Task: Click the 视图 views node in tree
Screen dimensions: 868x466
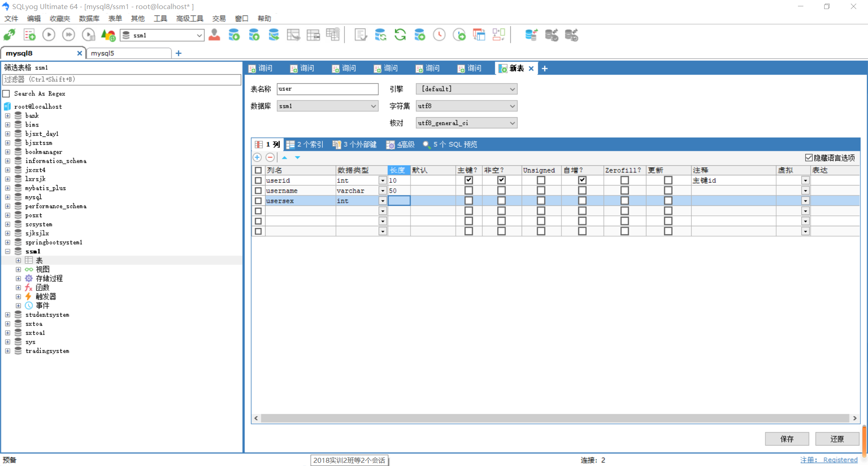Action: point(42,269)
